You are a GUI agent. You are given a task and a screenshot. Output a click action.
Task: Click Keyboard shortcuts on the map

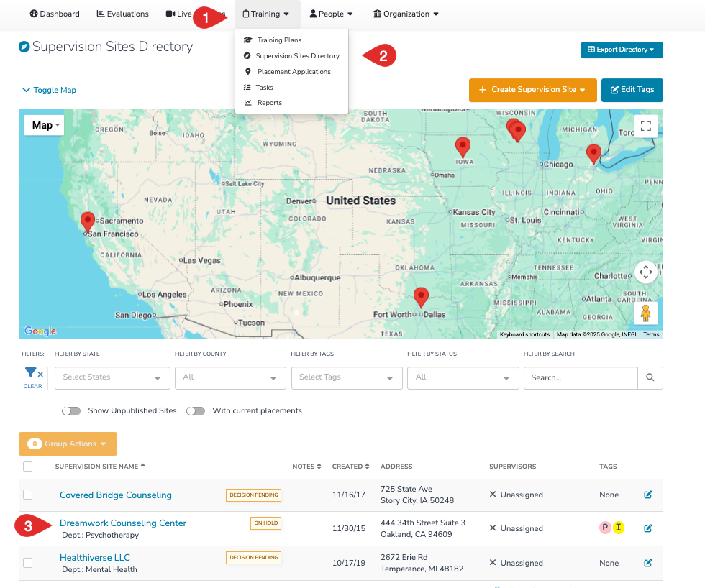click(x=524, y=334)
